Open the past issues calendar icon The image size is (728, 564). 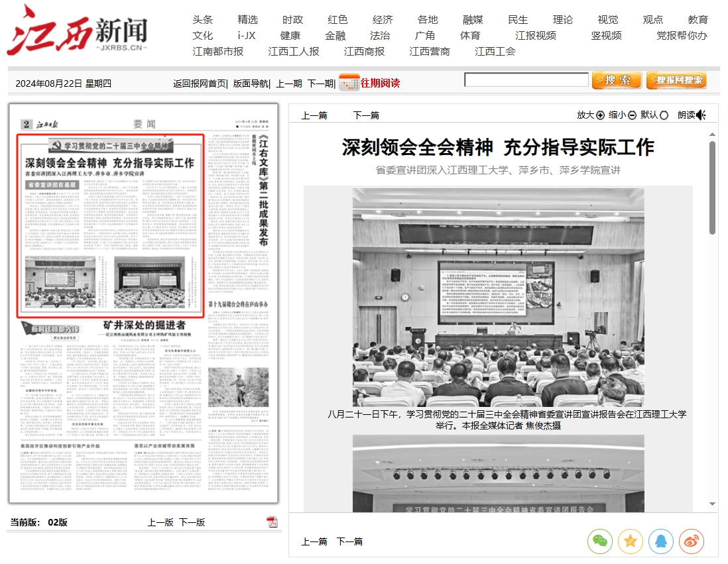point(349,83)
